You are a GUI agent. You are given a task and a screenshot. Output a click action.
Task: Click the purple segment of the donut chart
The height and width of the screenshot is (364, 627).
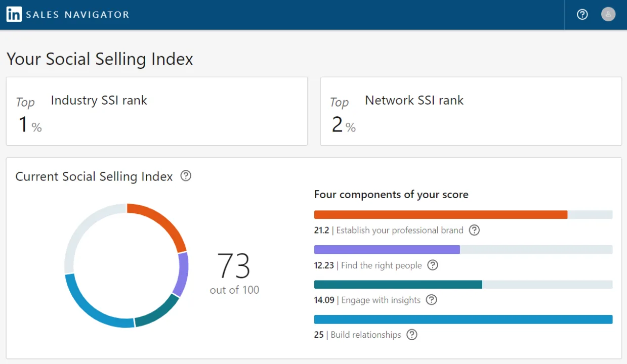182,274
